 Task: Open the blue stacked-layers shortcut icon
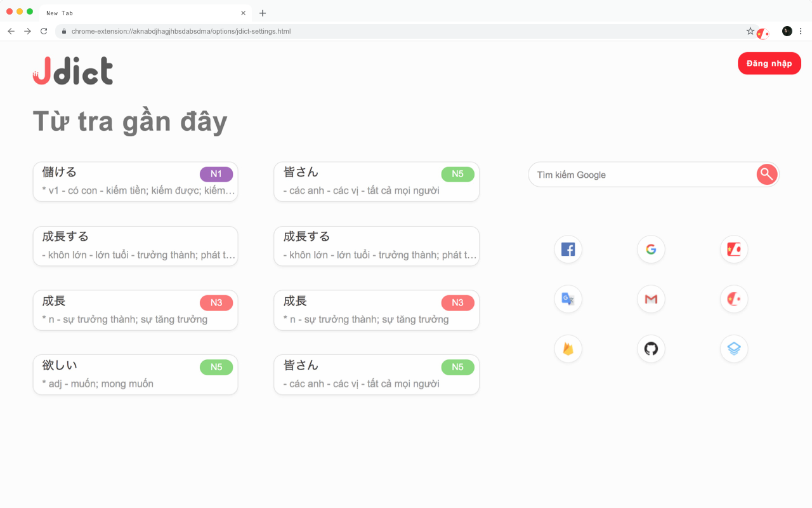point(734,349)
